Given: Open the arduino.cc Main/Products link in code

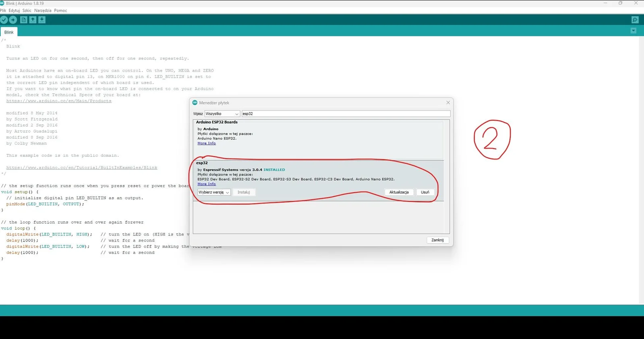Looking at the screenshot, I should coord(59,101).
